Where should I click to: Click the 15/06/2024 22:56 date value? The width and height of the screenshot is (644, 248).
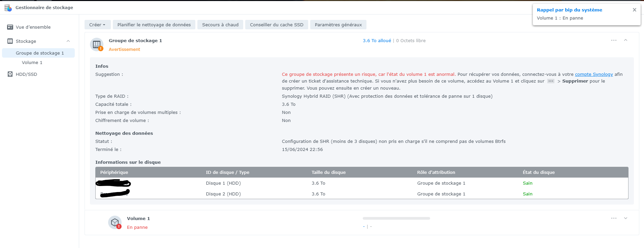pyautogui.click(x=302, y=149)
